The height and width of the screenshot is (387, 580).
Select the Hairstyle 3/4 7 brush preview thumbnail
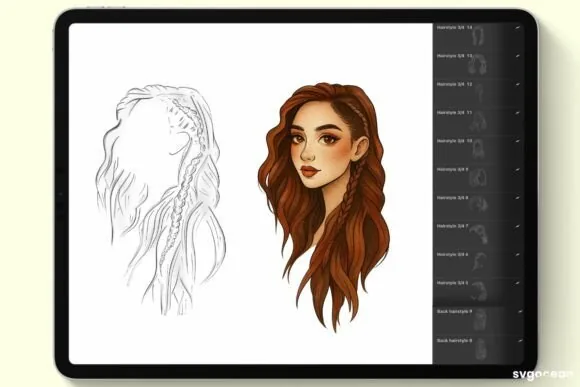click(x=479, y=234)
